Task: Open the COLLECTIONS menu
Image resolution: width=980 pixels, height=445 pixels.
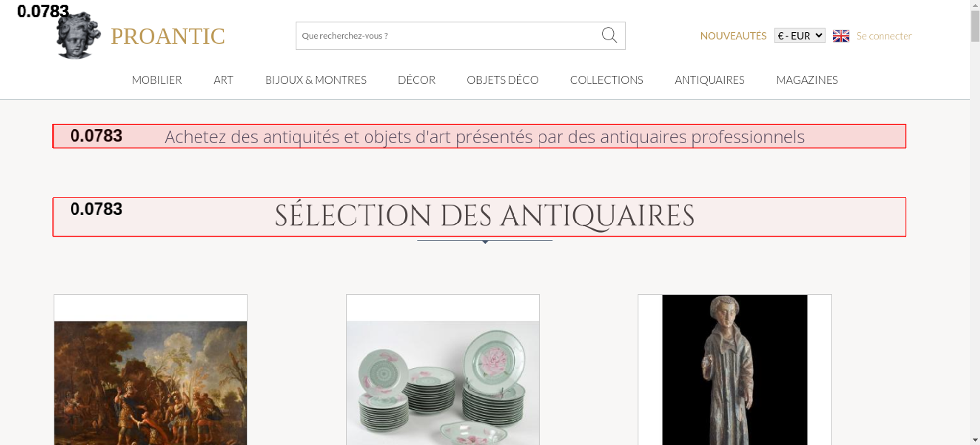Action: pyautogui.click(x=607, y=80)
